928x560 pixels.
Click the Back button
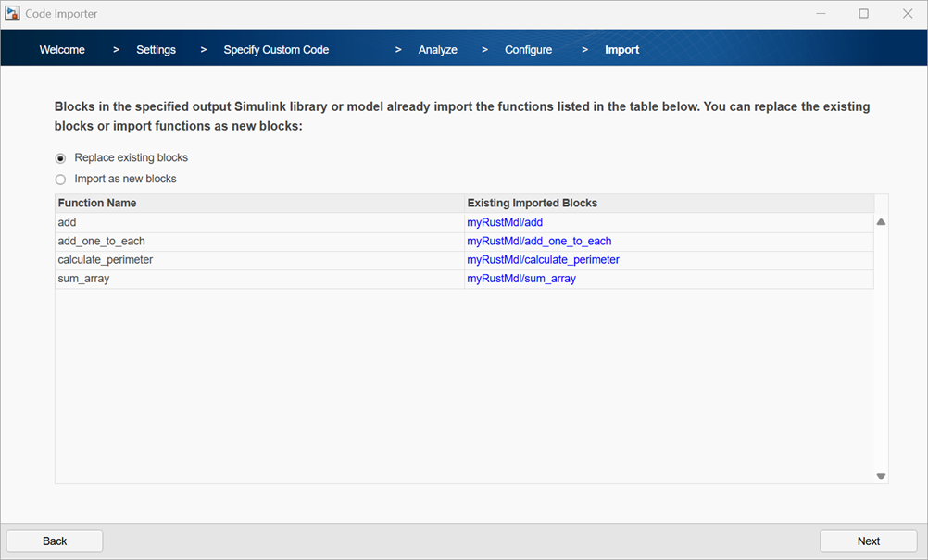(x=54, y=541)
